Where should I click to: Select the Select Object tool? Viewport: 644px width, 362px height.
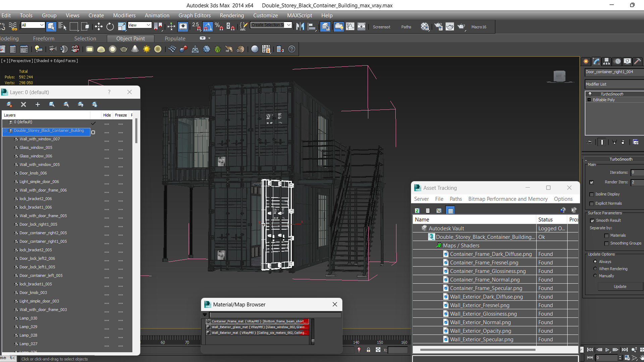click(51, 26)
